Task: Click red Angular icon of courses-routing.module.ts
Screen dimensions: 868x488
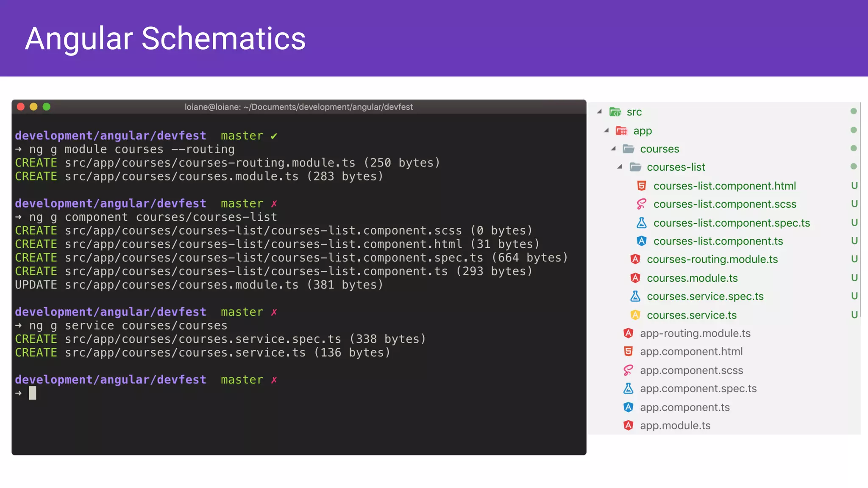Action: pyautogui.click(x=635, y=259)
